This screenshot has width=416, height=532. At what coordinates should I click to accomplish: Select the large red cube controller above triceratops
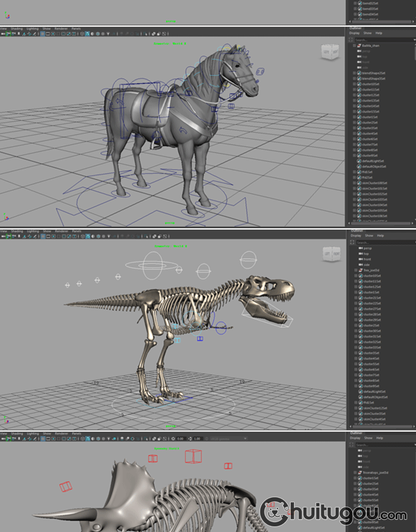193,456
